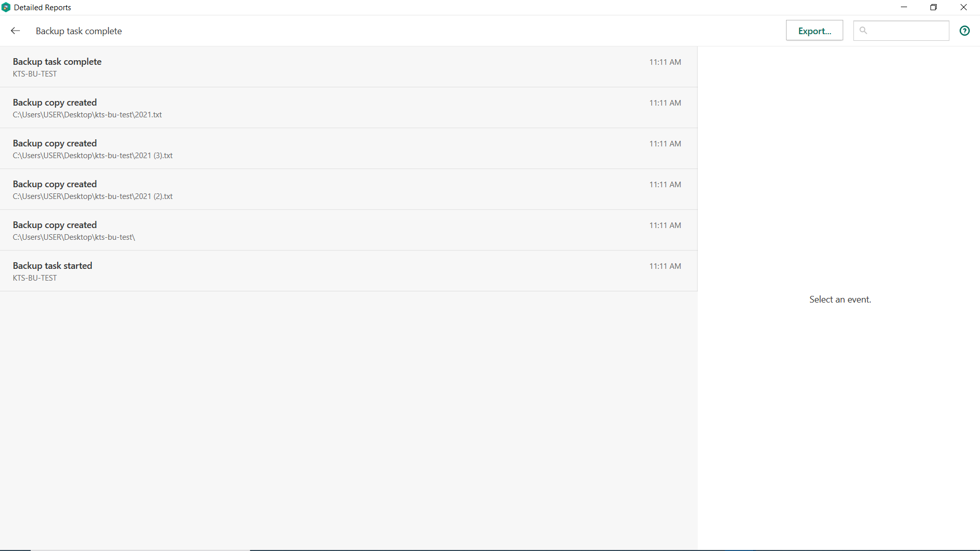This screenshot has width=980, height=551.
Task: Click the 11:11 AM time of Backup task started
Action: pyautogui.click(x=665, y=266)
